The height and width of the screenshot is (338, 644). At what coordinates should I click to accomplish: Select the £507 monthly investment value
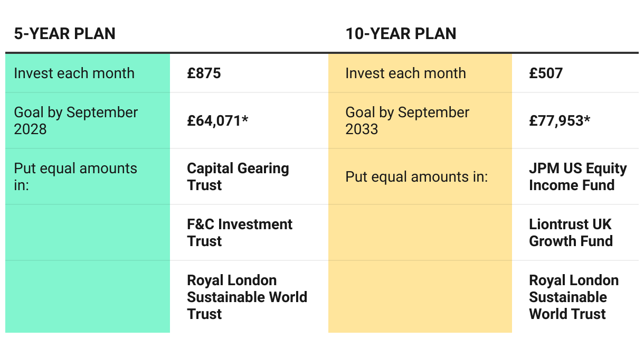(x=546, y=73)
